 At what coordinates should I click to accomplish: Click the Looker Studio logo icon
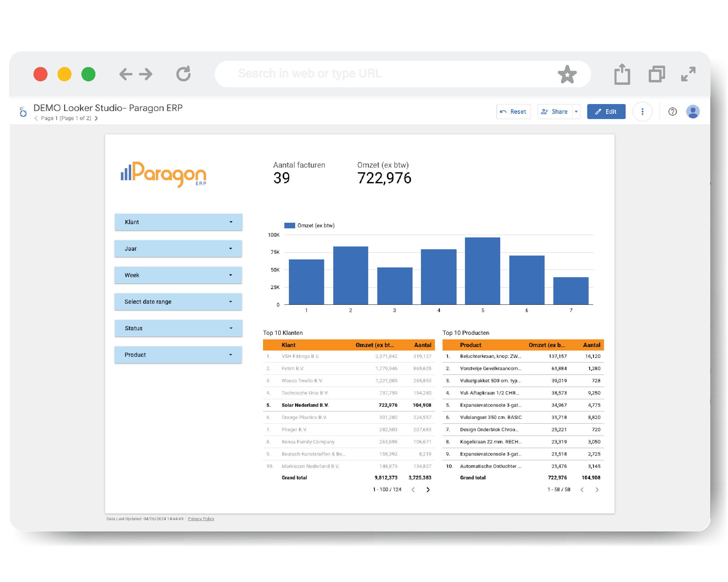[23, 112]
